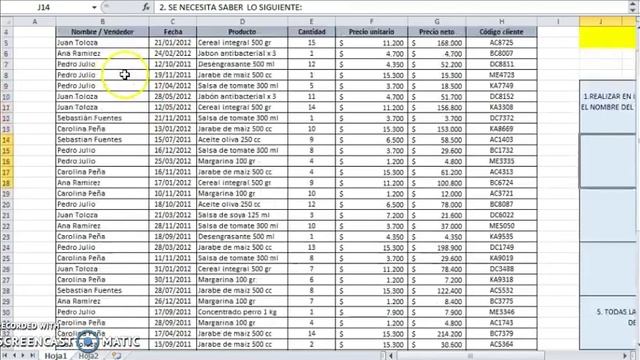Image resolution: width=640 pixels, height=360 pixels.
Task: Select the yellow filled cell in column J
Action: [608, 37]
